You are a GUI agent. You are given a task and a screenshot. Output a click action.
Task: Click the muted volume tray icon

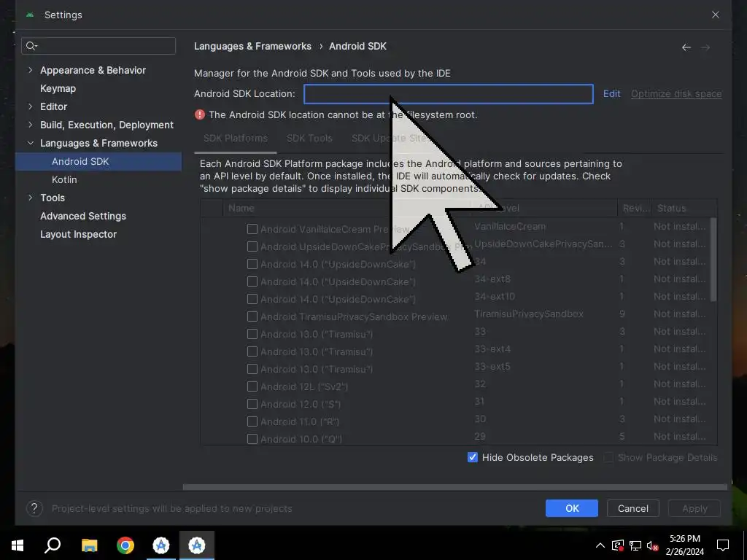click(652, 545)
